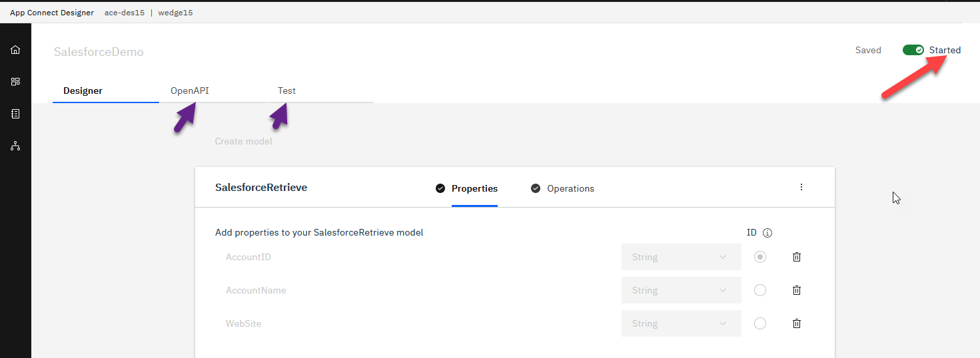Delete the AccountID property
Image resolution: width=980 pixels, height=358 pixels.
797,257
